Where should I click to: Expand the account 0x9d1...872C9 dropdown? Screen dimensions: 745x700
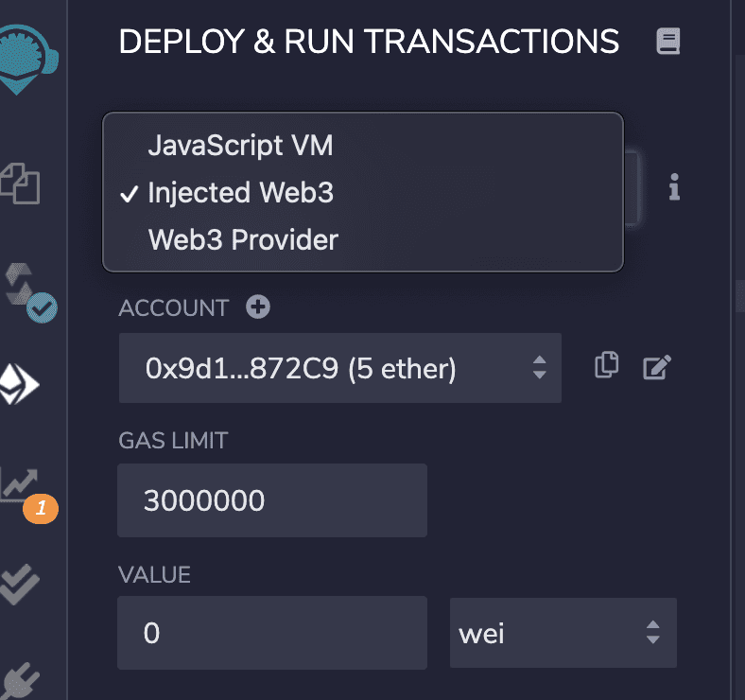click(339, 368)
